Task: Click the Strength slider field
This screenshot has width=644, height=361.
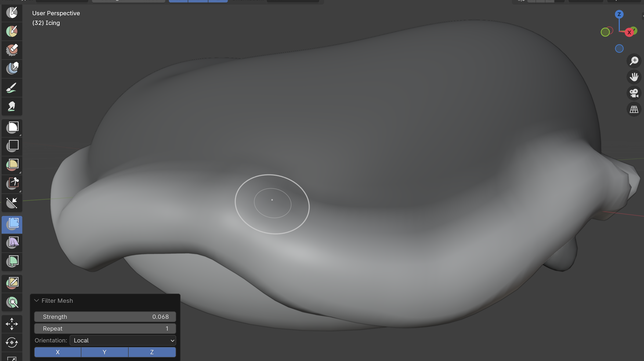Action: [x=105, y=317]
